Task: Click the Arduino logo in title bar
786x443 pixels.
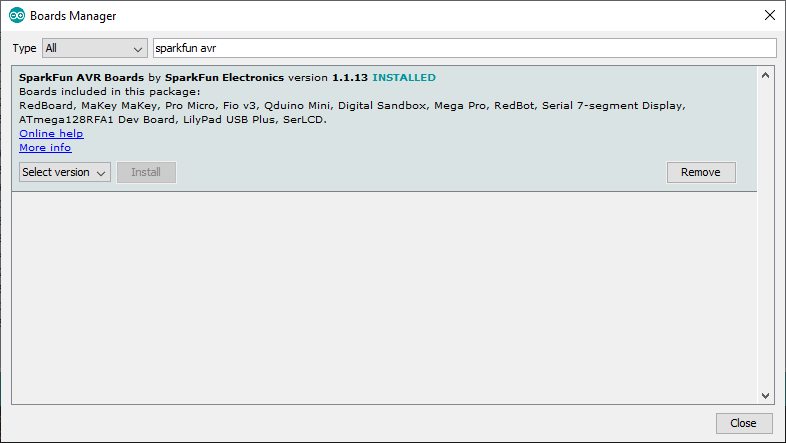Action: [17, 16]
